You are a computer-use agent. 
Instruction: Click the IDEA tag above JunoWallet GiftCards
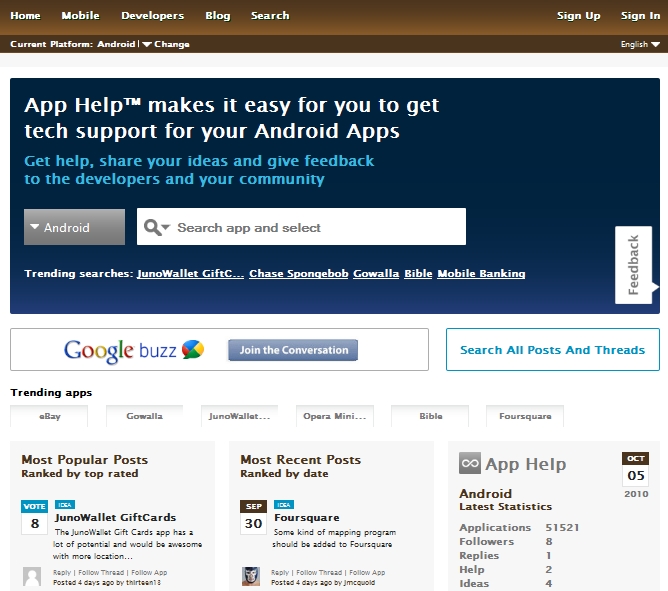tap(65, 505)
